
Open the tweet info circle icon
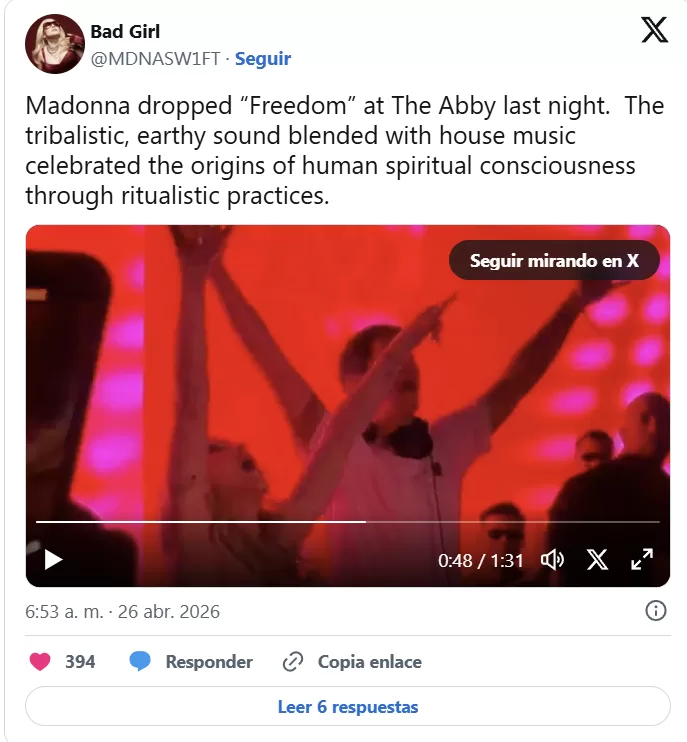tap(656, 611)
